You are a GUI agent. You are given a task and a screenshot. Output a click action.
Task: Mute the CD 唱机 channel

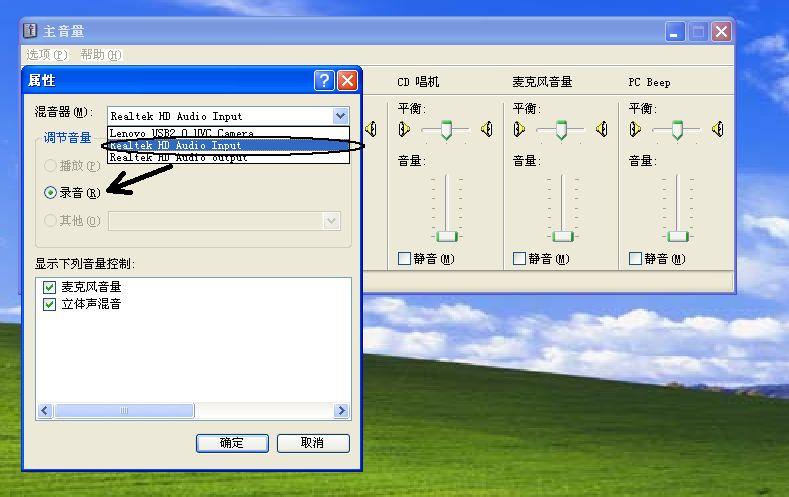tap(404, 259)
